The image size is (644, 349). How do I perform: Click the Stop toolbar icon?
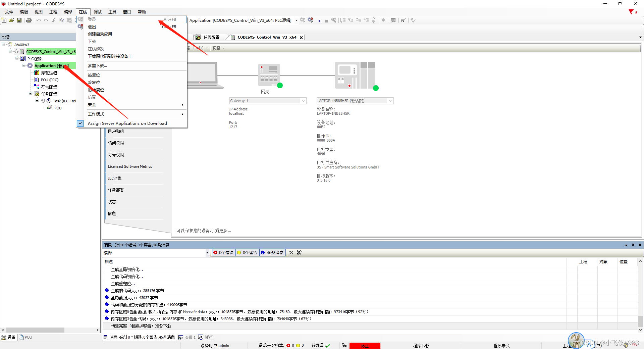[327, 20]
